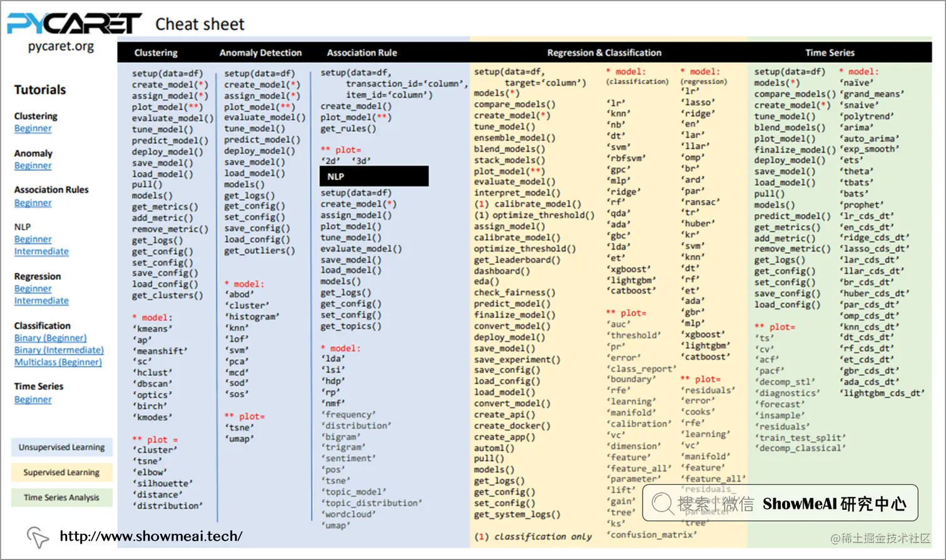Click the 'meanshift' clustering model
The width and height of the screenshot is (946, 560).
(x=160, y=352)
